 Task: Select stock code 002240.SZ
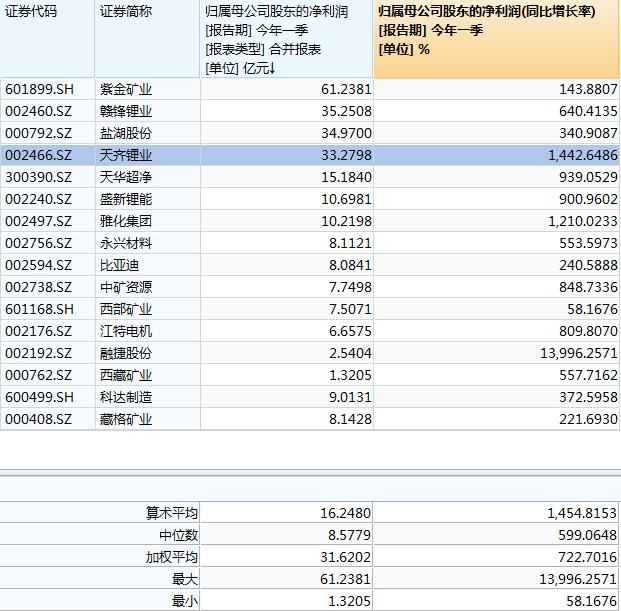[38, 199]
